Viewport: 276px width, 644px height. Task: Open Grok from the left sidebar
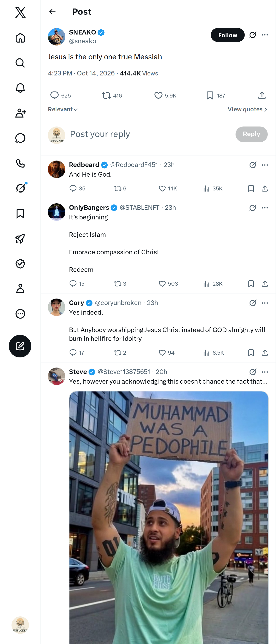coord(20,188)
